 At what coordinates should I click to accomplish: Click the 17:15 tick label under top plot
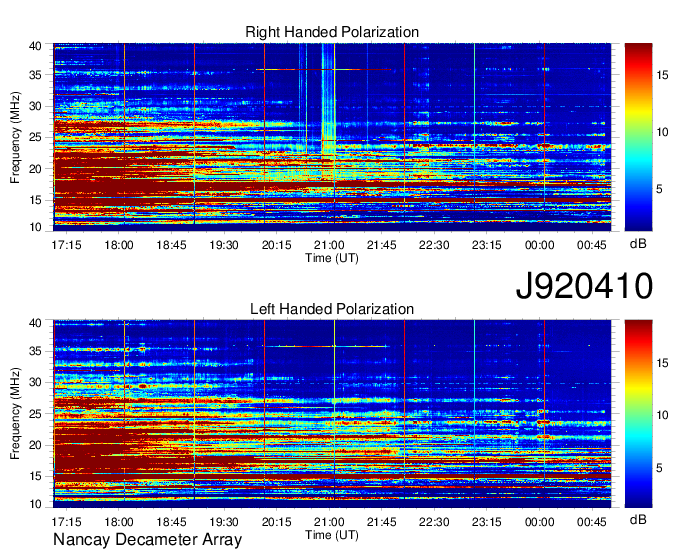pos(66,245)
